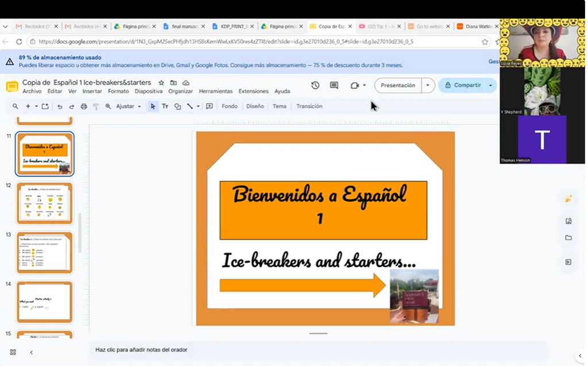Open the Organizar menu

click(x=180, y=91)
